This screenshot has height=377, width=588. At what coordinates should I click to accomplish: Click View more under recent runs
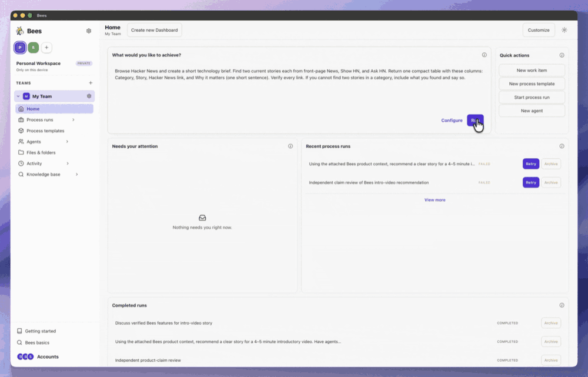click(435, 200)
